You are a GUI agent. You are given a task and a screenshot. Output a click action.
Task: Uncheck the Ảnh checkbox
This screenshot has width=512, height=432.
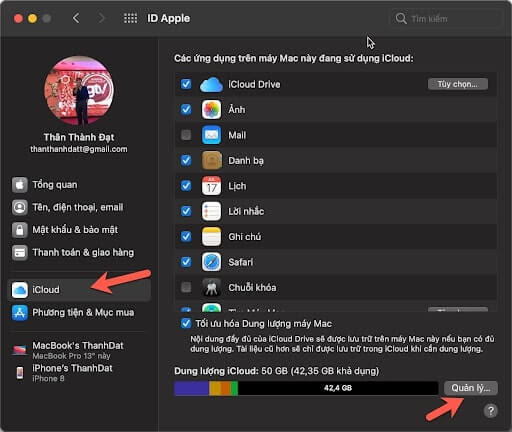(x=186, y=109)
